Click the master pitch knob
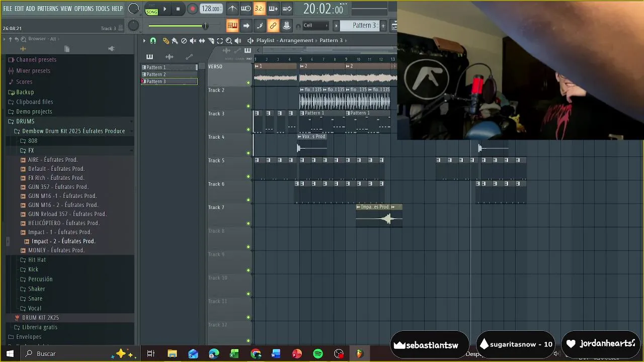Image resolution: width=644 pixels, height=362 pixels. pyautogui.click(x=133, y=26)
